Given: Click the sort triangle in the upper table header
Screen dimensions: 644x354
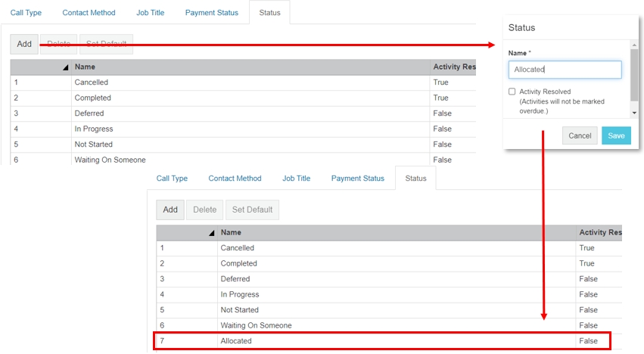Looking at the screenshot, I should point(66,67).
